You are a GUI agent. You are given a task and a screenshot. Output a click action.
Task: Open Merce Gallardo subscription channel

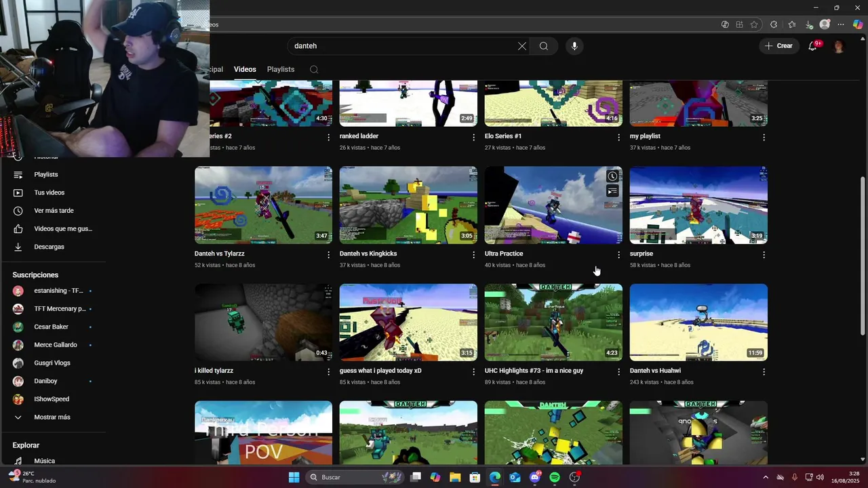(x=54, y=345)
